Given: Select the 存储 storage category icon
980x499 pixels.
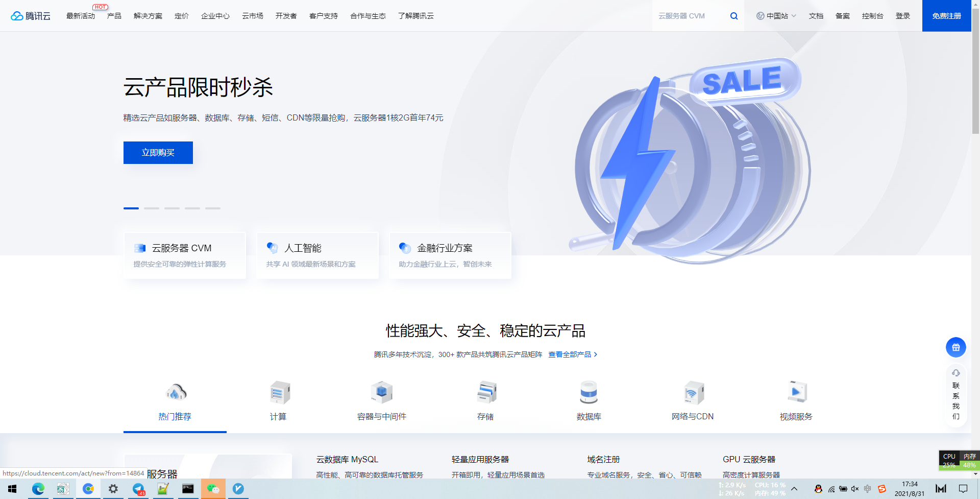Looking at the screenshot, I should tap(485, 392).
